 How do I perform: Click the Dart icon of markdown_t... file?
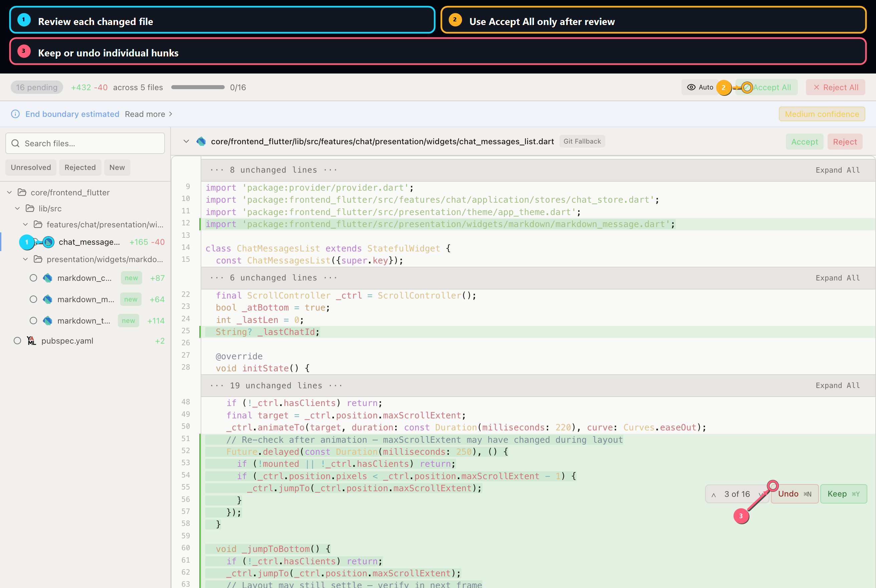(48, 321)
